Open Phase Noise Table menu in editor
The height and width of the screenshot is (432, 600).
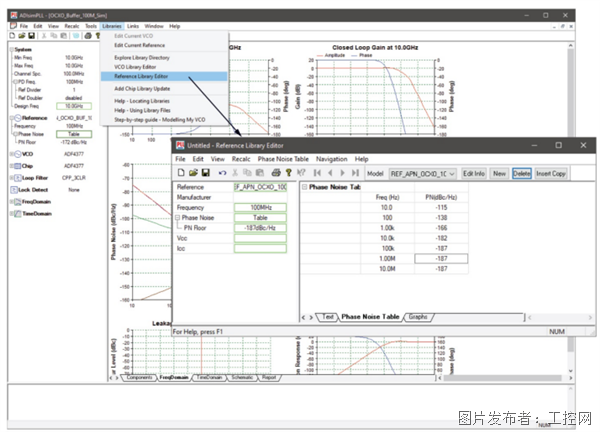coord(283,159)
